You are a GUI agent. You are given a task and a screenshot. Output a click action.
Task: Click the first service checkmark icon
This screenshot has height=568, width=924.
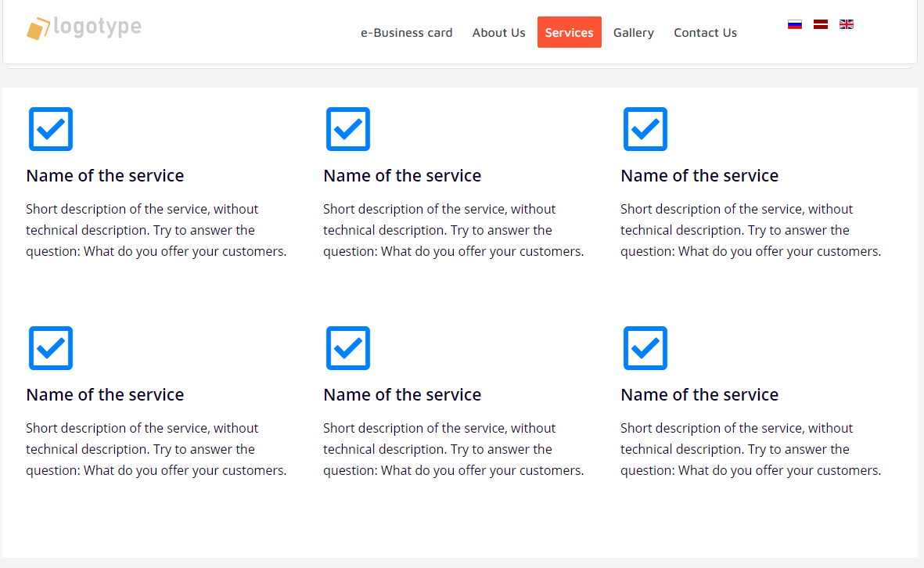point(51,129)
